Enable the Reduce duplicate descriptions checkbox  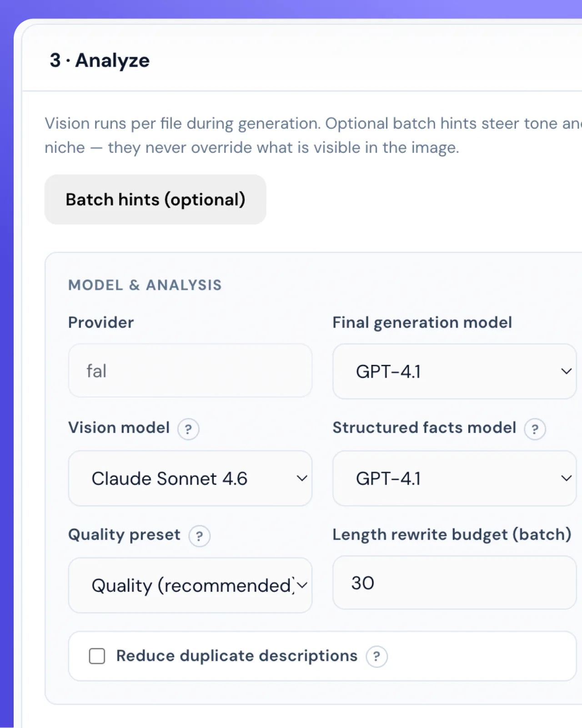point(97,656)
